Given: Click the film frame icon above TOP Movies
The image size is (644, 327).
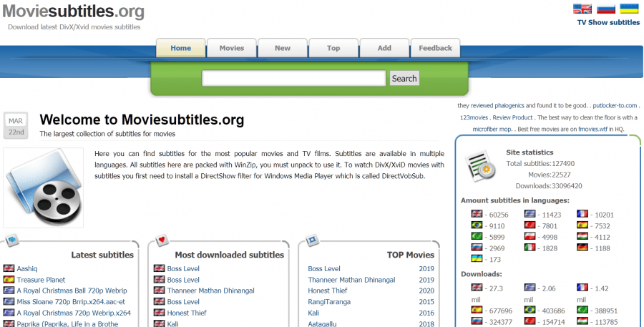Looking at the screenshot, I should 312,240.
